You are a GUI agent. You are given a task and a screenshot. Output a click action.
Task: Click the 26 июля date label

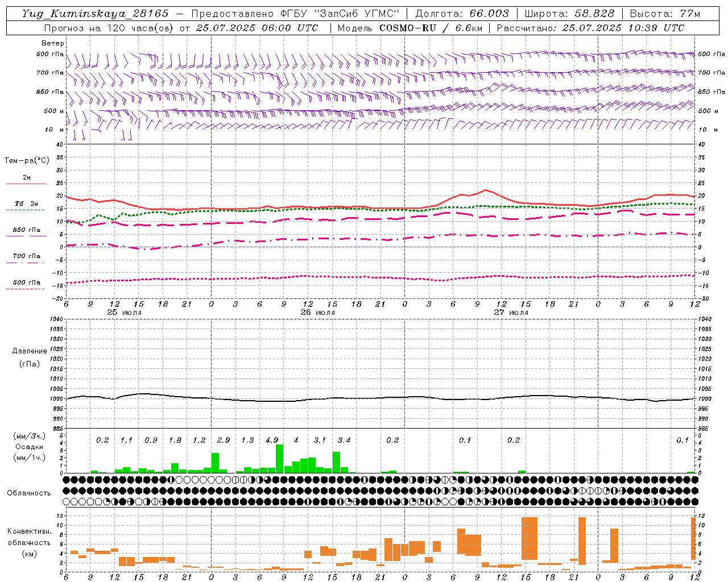click(317, 313)
